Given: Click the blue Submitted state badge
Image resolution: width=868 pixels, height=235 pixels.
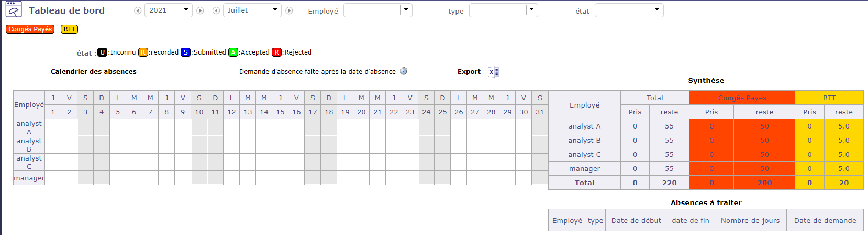Looking at the screenshot, I should [x=185, y=52].
